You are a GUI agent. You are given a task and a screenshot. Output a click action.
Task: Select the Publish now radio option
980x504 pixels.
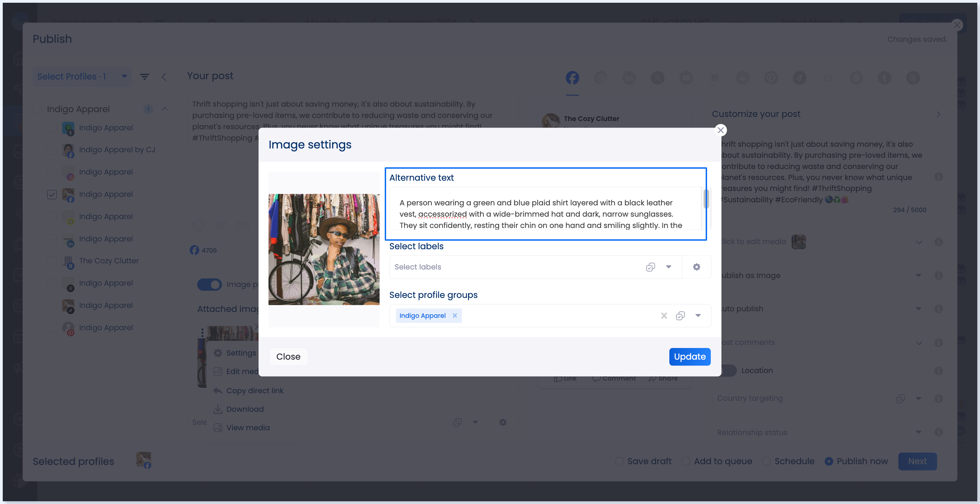828,461
